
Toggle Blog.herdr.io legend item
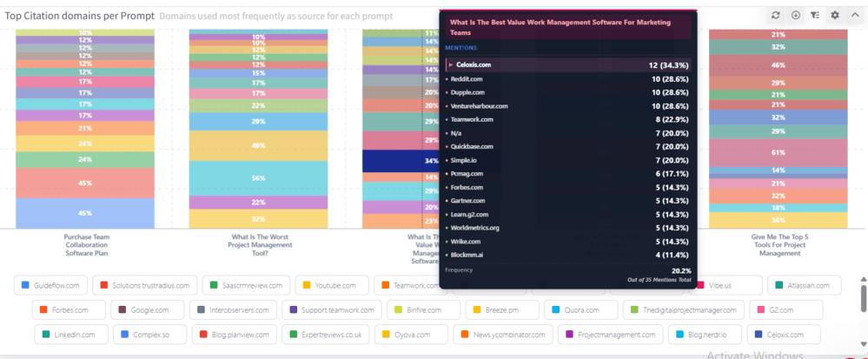pos(704,335)
